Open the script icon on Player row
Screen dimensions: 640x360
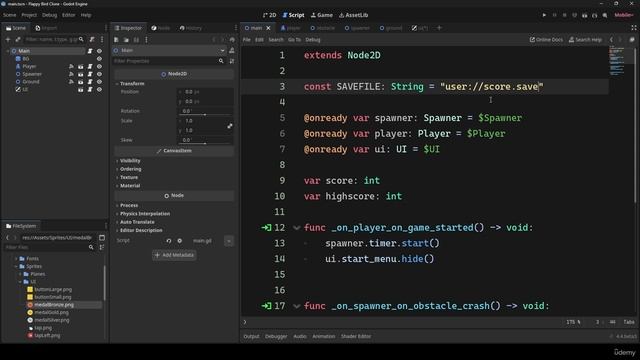click(x=90, y=66)
